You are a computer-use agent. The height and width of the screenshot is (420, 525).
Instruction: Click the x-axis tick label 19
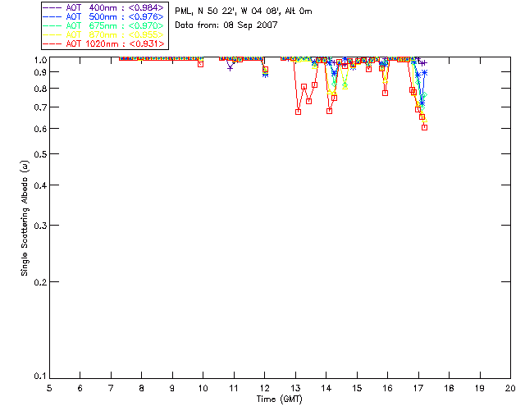480,389
